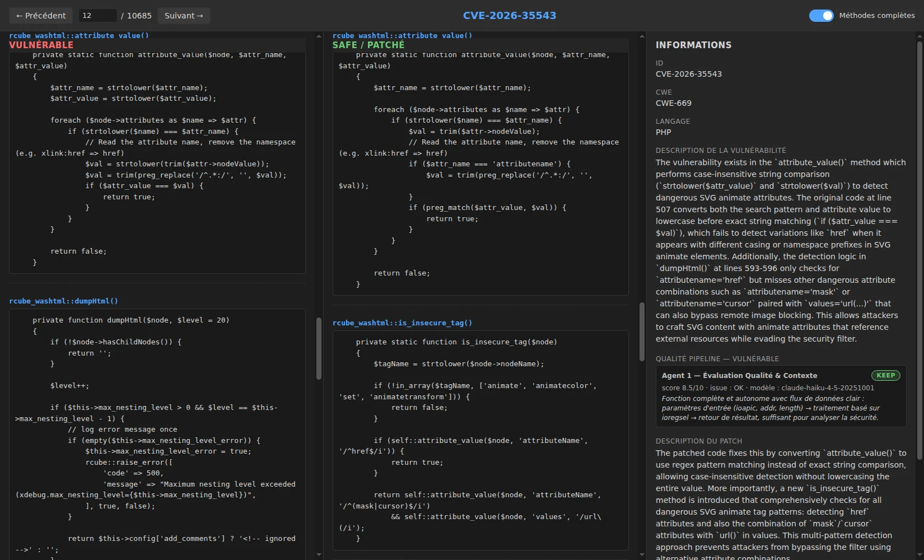The image size is (924, 560).
Task: Toggle the Méthodes complètes switch
Action: pos(821,16)
